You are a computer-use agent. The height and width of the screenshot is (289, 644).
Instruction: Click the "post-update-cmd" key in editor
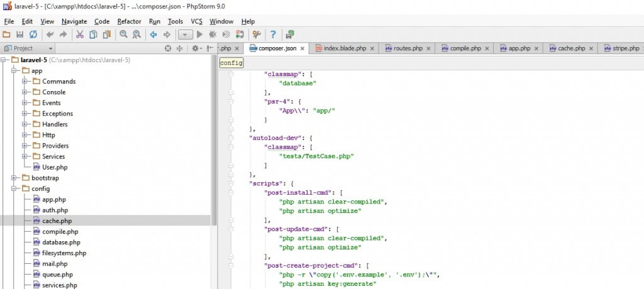[297, 229]
